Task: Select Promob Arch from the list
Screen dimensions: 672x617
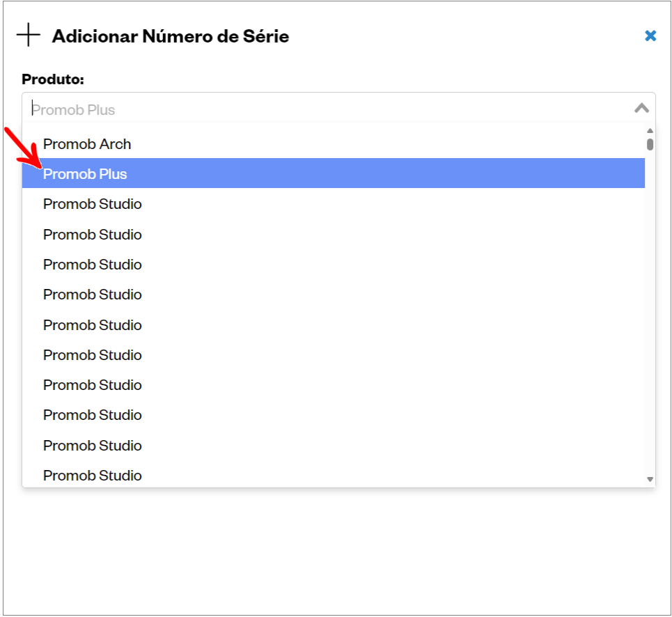Action: (x=87, y=144)
